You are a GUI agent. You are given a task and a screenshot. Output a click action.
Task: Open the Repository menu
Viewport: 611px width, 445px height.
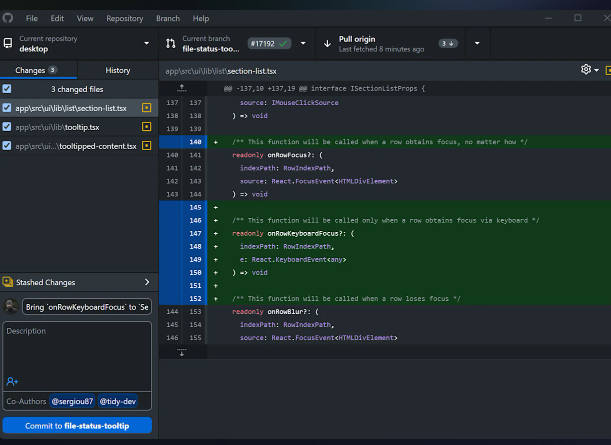pos(124,18)
